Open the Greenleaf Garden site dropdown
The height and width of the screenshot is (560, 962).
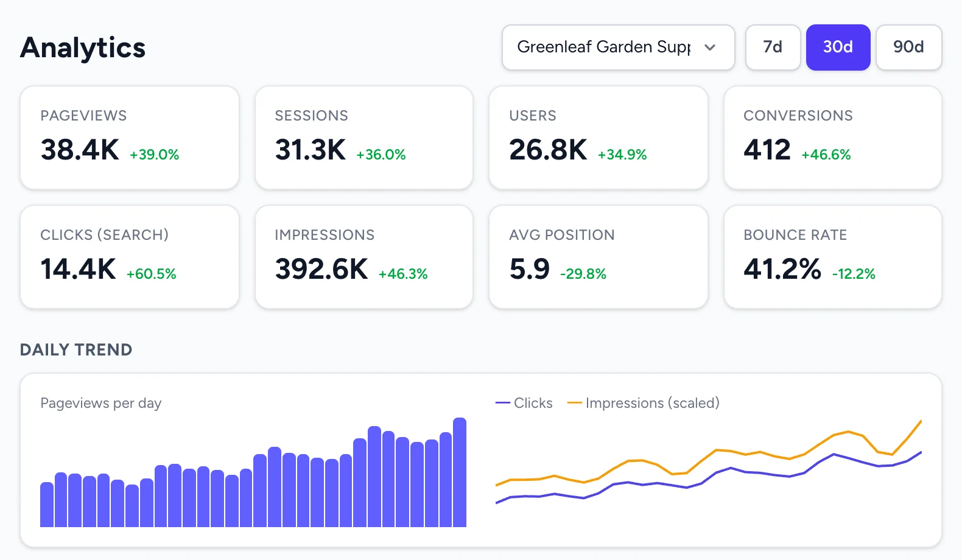click(x=618, y=47)
